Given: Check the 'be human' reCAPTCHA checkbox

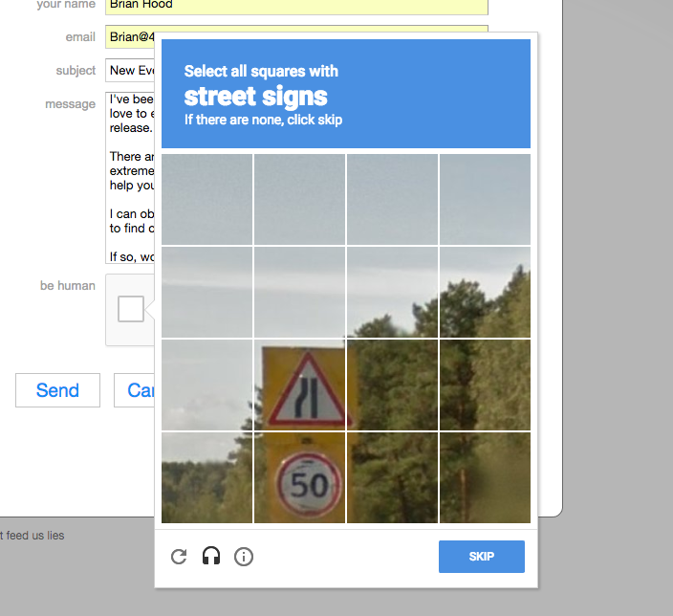Looking at the screenshot, I should [130, 309].
